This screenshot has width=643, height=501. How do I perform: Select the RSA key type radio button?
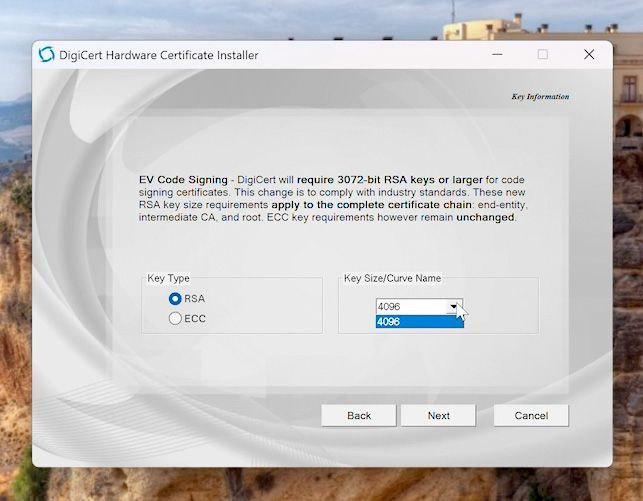(175, 298)
